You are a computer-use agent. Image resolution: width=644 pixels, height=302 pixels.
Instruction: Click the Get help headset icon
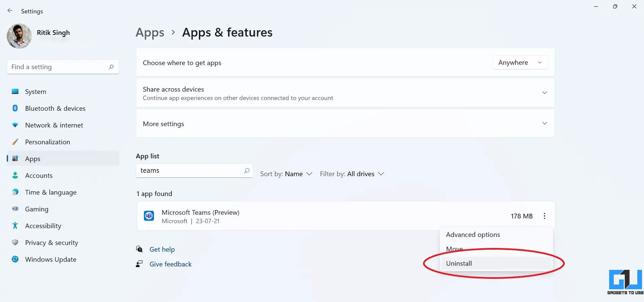pyautogui.click(x=139, y=249)
